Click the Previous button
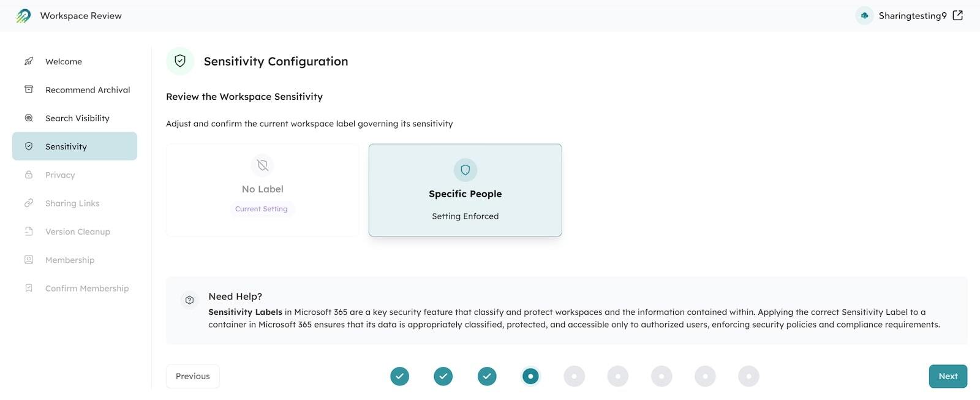Image resolution: width=980 pixels, height=400 pixels. (x=193, y=376)
